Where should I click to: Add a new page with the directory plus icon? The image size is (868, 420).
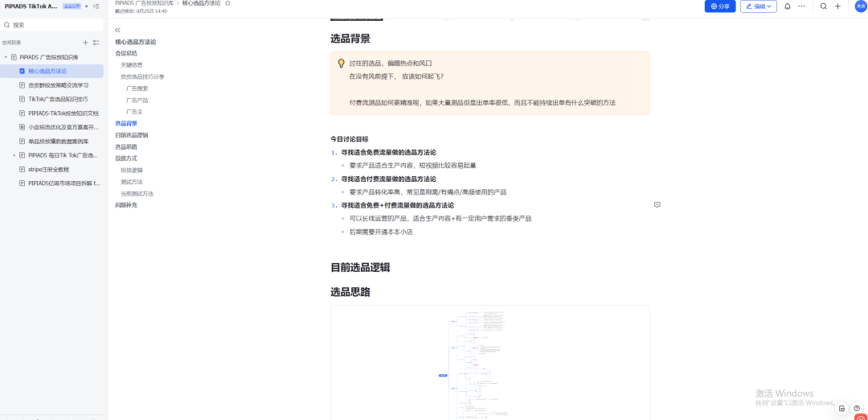click(x=85, y=43)
